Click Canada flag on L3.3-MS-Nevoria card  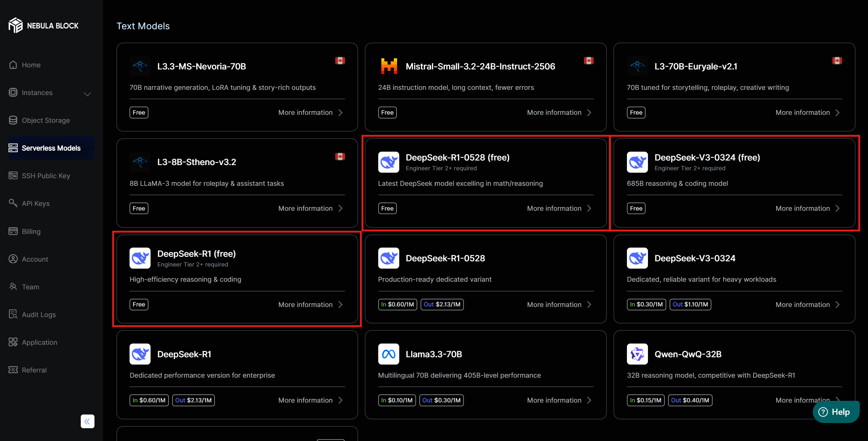[x=340, y=61]
